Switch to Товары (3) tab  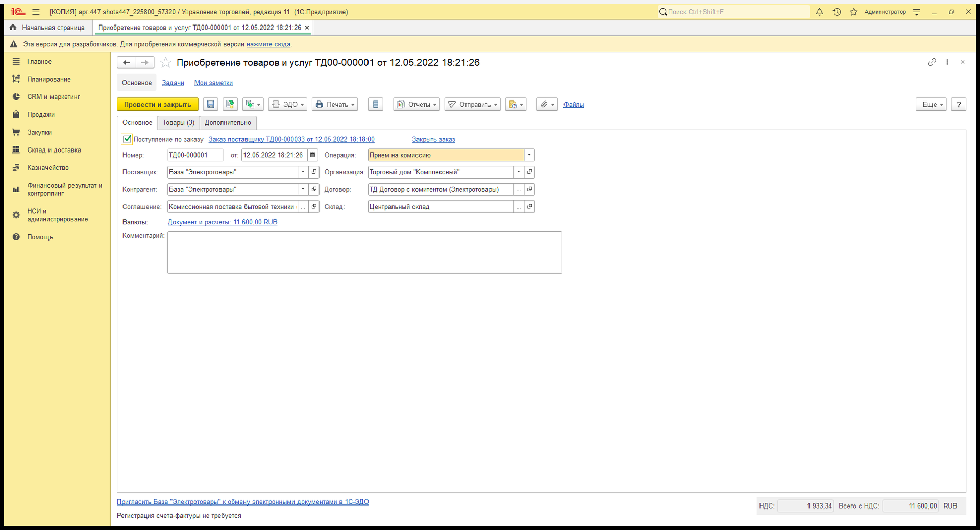(x=179, y=123)
